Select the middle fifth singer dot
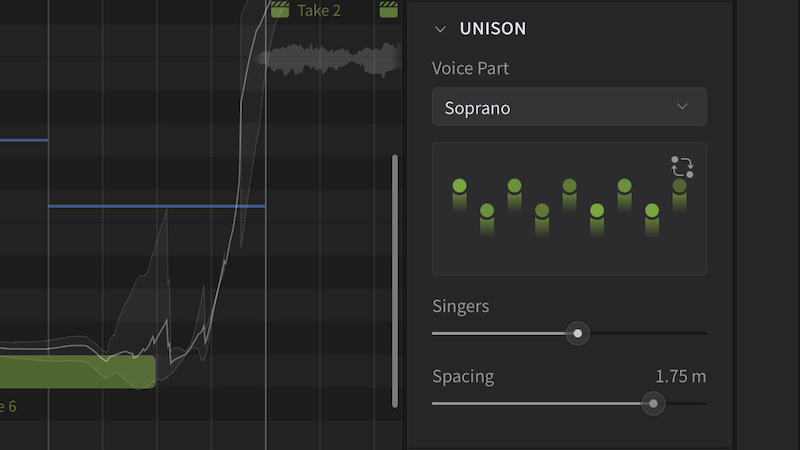This screenshot has height=450, width=800. click(x=569, y=186)
